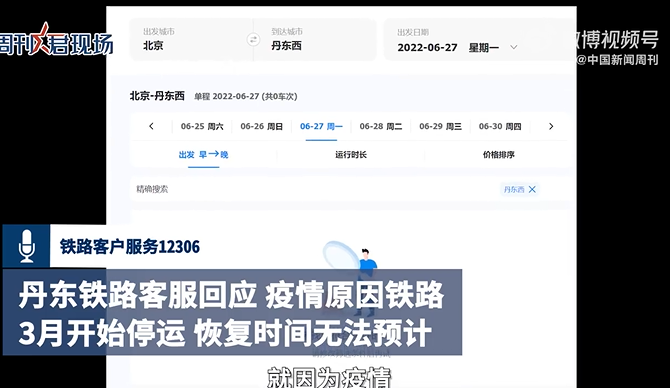This screenshot has width=670, height=390.
Task: Swap departure and arrival cities icon
Action: coord(253,40)
